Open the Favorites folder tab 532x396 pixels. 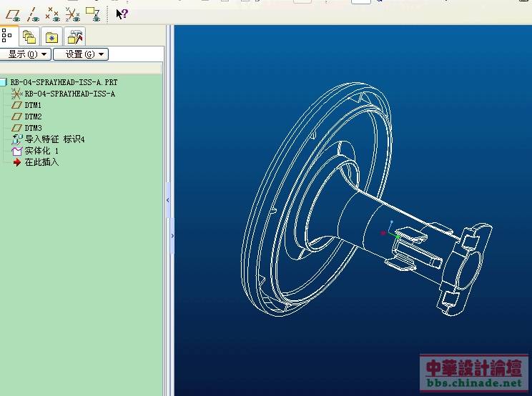51,36
